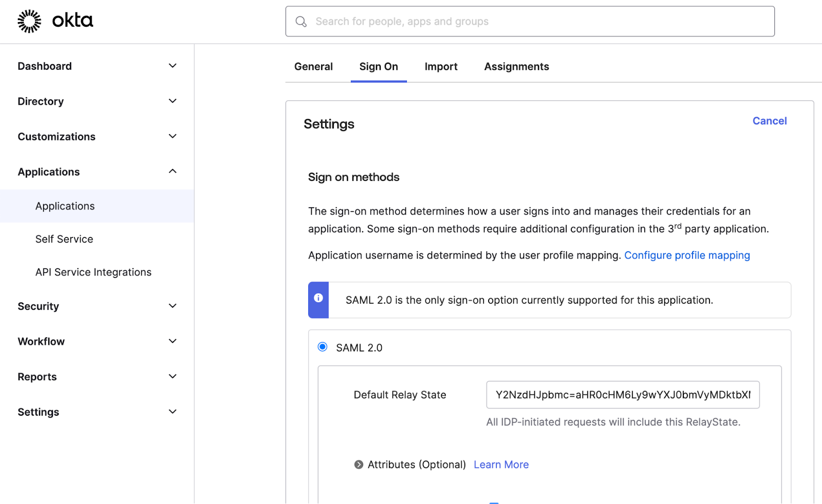Image resolution: width=822 pixels, height=504 pixels.
Task: Click the blue info icon in SAML notice
Action: (319, 298)
